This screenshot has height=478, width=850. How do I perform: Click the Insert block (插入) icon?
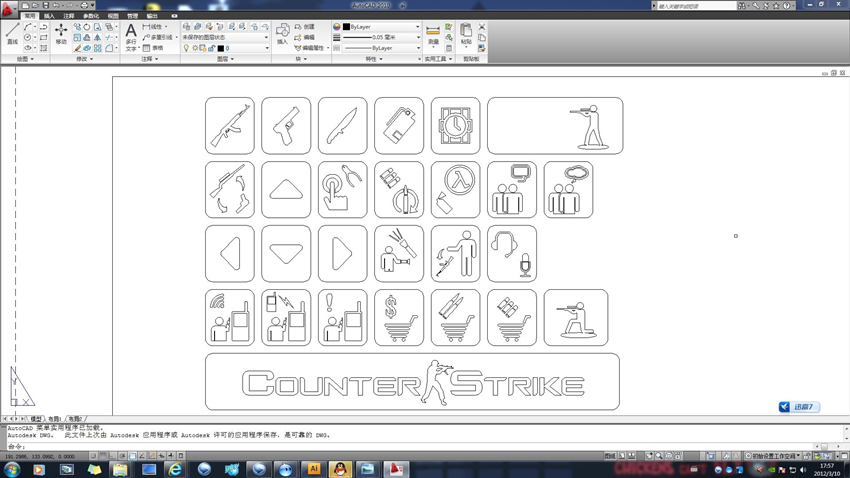pyautogui.click(x=283, y=34)
